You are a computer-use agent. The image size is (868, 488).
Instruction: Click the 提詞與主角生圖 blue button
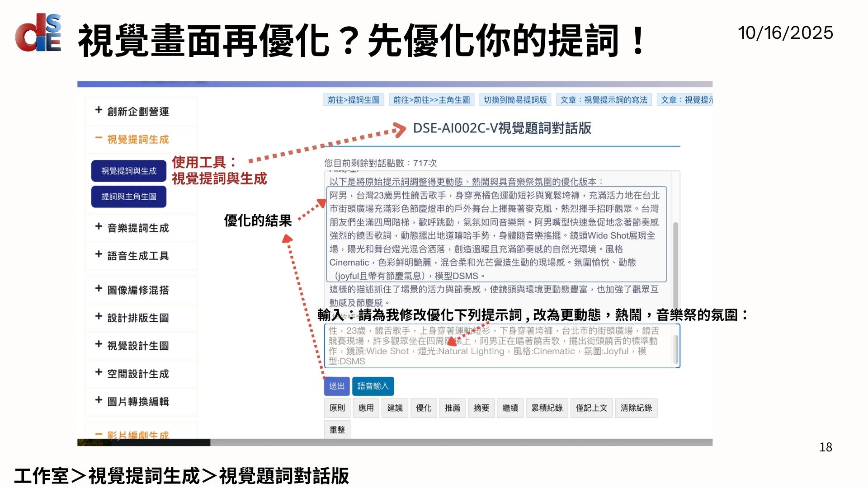click(x=129, y=197)
